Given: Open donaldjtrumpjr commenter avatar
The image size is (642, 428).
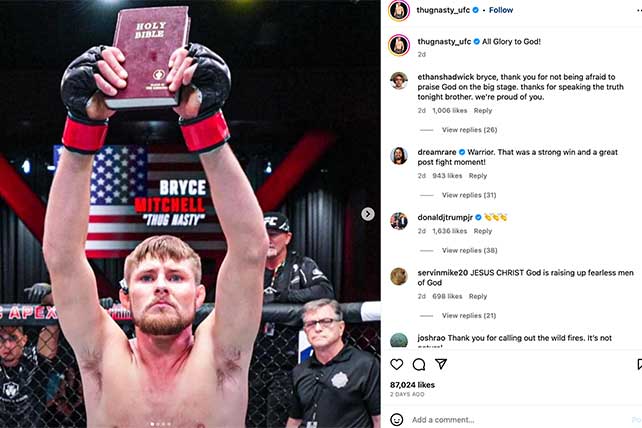Looking at the screenshot, I should (399, 221).
